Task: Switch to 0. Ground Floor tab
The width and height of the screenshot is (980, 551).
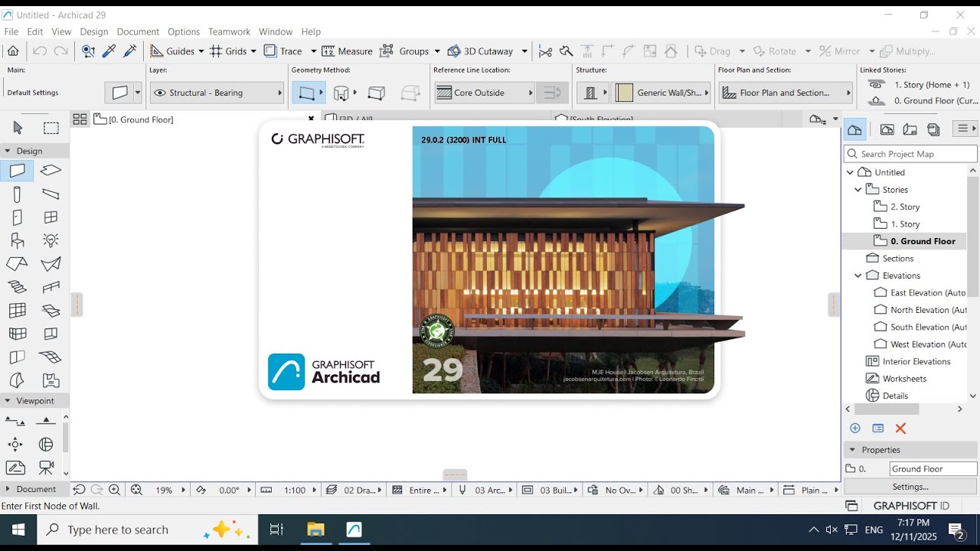Action: pos(204,119)
